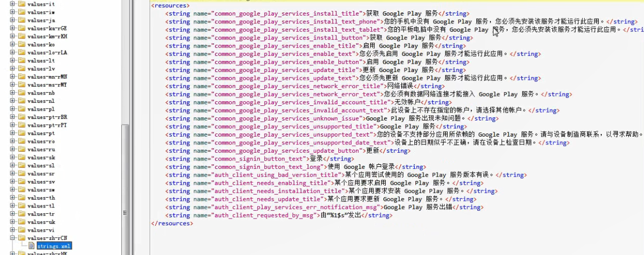Viewport: 644px width, 255px height.
Task: Click the common_google_play_services_update_title line
Action: coord(315,70)
